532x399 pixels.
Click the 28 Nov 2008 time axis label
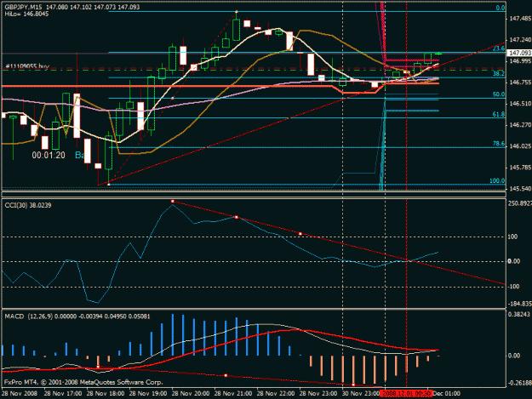(20, 394)
